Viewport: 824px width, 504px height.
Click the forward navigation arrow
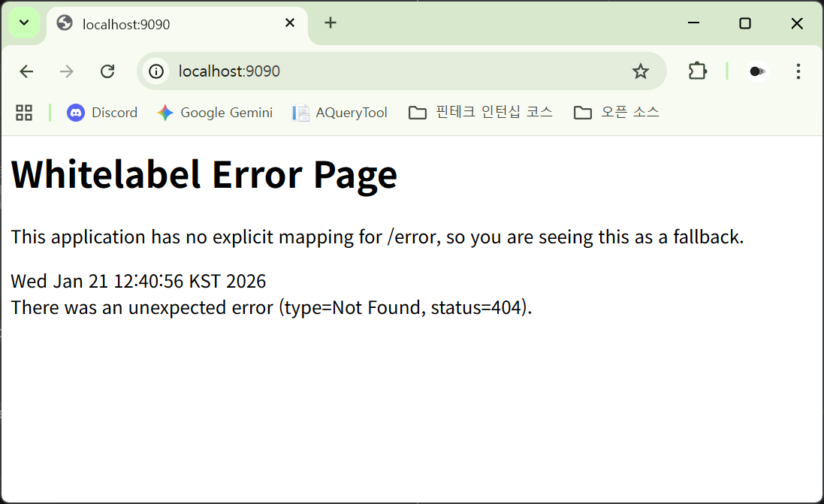click(67, 71)
